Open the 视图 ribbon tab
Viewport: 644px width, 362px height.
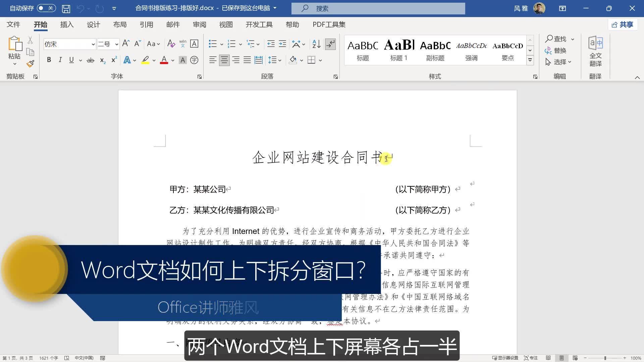[226, 24]
